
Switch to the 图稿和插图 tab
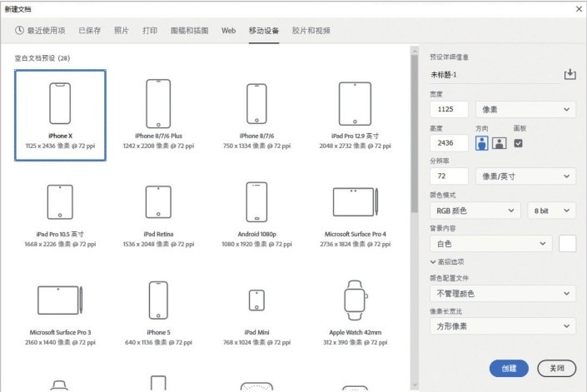point(190,31)
